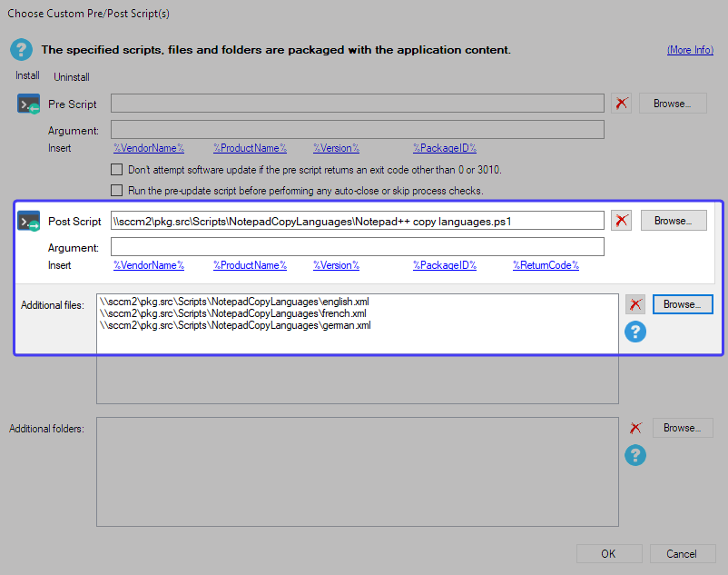Insert %ProductName% into Post Script argument

(251, 265)
